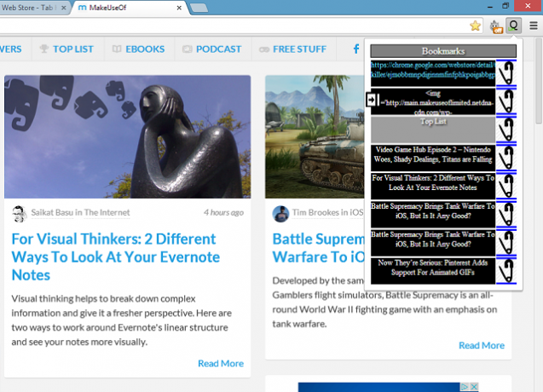The image size is (543, 392).
Task: Open the first Battle Supremacy bookmark entry
Action: click(x=433, y=215)
